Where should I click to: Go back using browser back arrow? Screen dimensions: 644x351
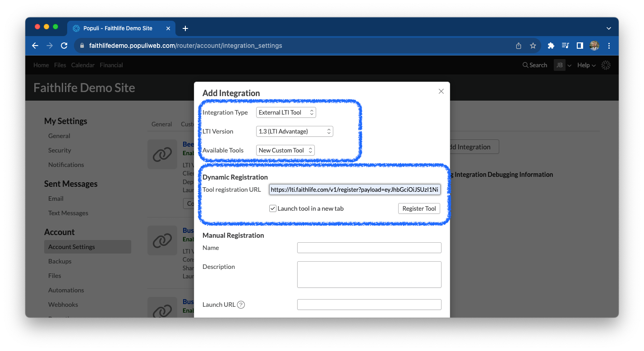(35, 46)
